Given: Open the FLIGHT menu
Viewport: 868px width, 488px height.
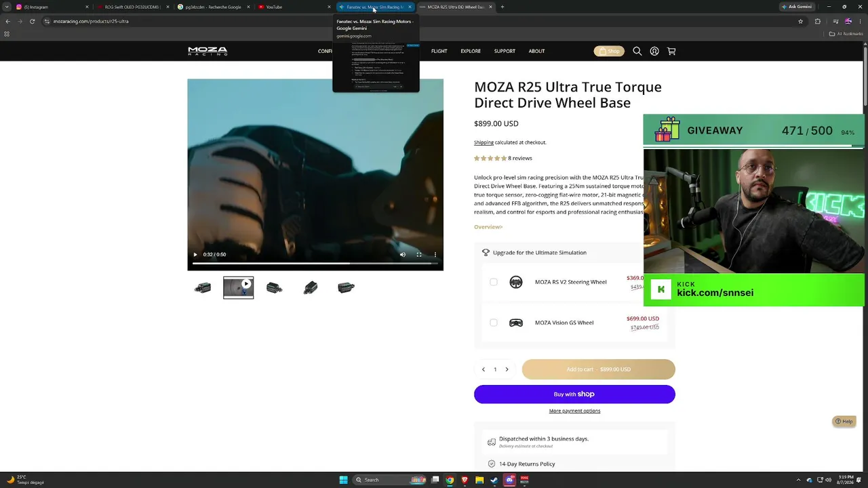Looking at the screenshot, I should pyautogui.click(x=439, y=51).
